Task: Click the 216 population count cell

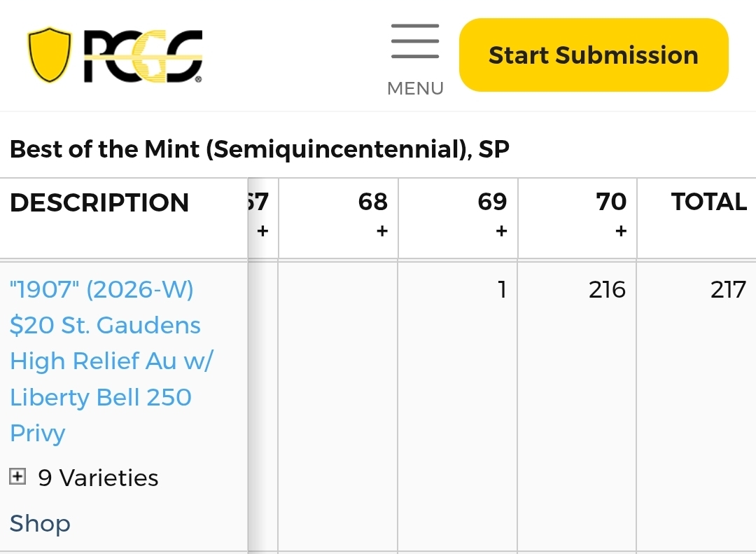Action: pyautogui.click(x=607, y=289)
